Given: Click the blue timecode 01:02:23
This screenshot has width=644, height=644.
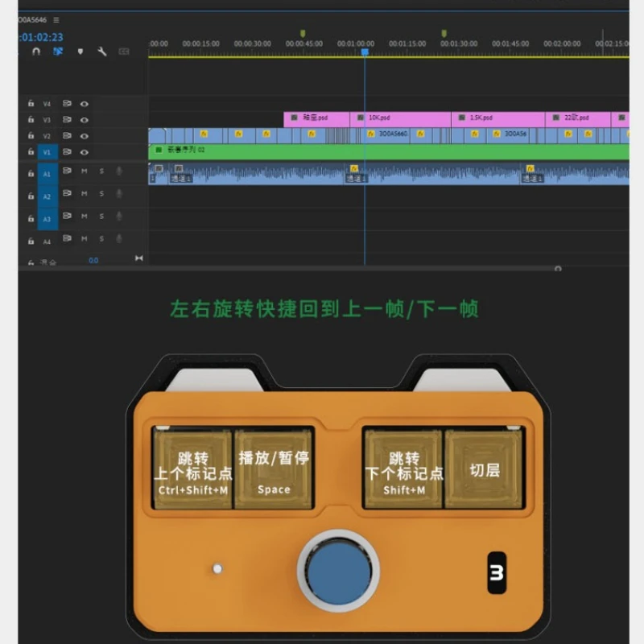Looking at the screenshot, I should (x=41, y=37).
